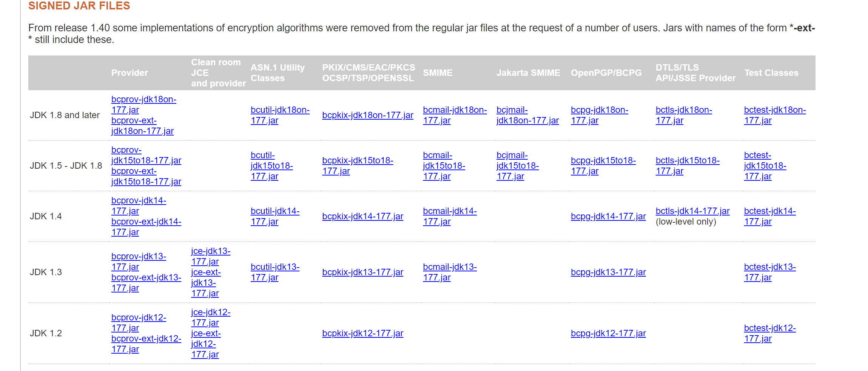Download bcpg-jdk14-177.jar file
This screenshot has width=868, height=371.
[x=608, y=216]
